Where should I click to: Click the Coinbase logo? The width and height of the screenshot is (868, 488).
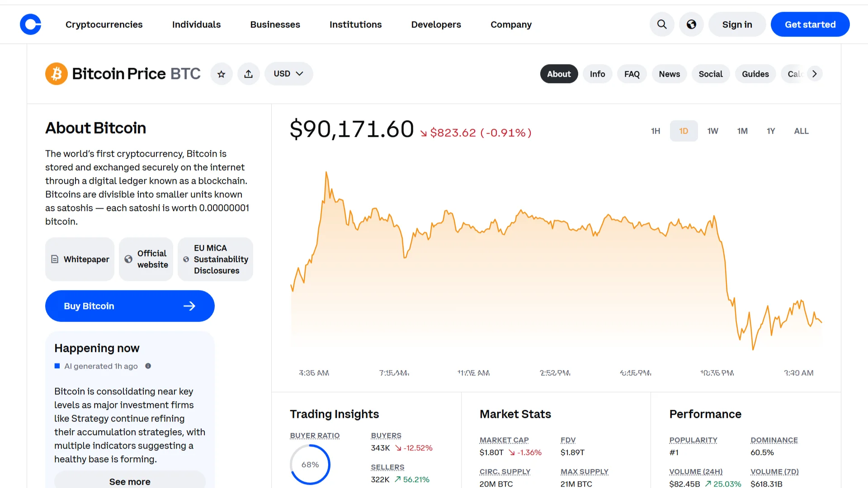tap(30, 24)
